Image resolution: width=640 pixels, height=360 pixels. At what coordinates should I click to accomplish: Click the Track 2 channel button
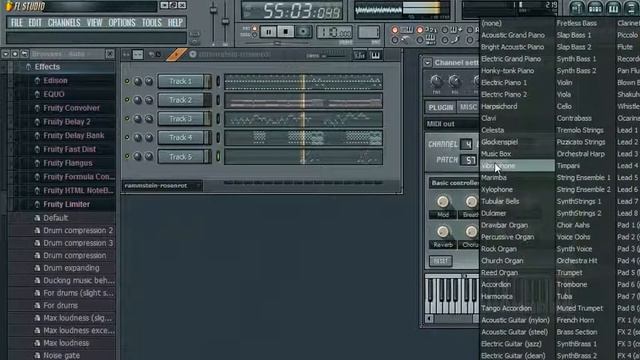pyautogui.click(x=182, y=100)
